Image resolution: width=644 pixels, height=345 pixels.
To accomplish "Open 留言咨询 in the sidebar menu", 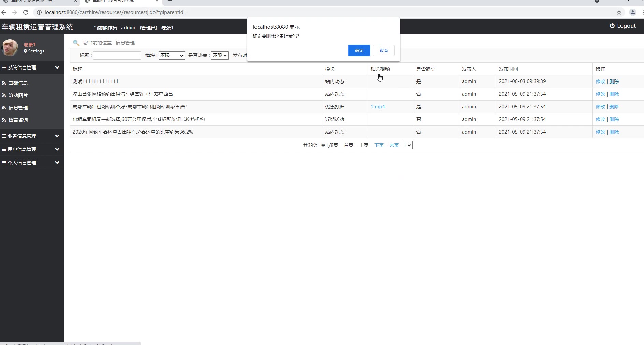I will (x=18, y=120).
